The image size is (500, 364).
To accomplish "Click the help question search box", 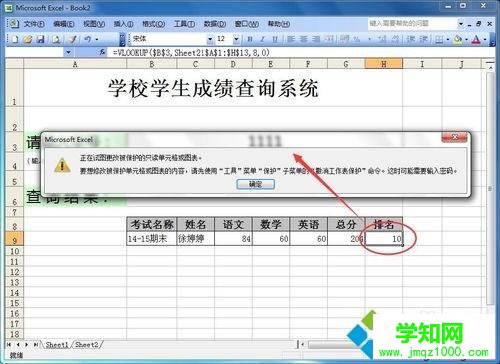I will [x=413, y=24].
